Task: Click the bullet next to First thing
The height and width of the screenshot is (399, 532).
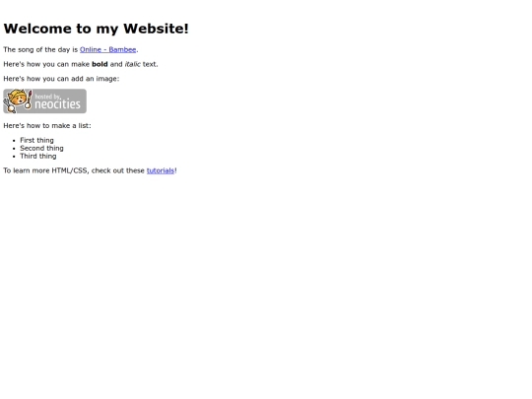Action: tap(14, 141)
